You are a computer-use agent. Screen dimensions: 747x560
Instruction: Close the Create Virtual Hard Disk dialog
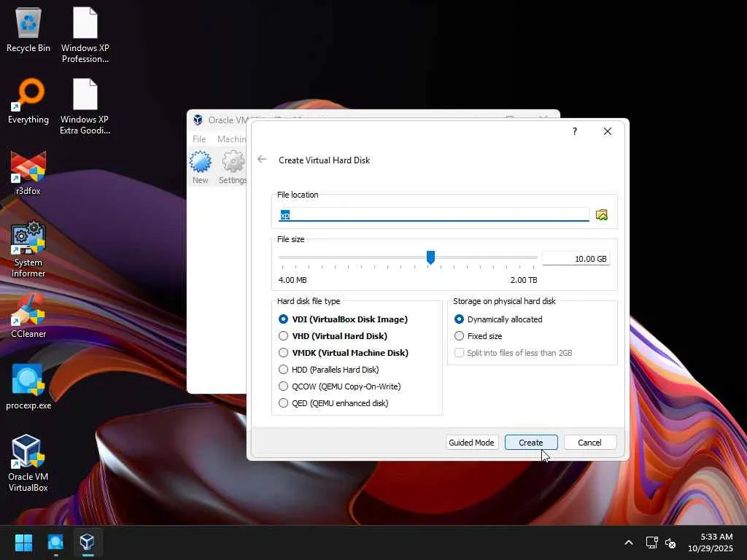coord(608,131)
